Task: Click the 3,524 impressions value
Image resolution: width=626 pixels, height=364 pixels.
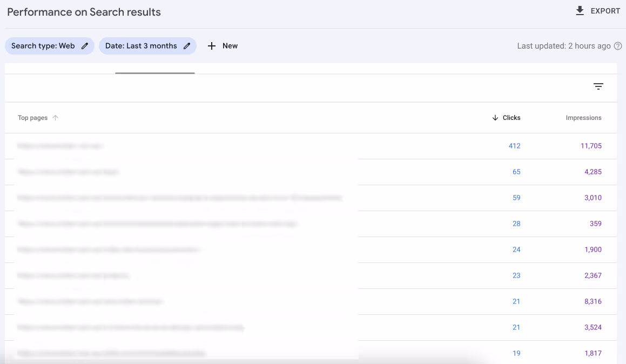Action: point(593,328)
